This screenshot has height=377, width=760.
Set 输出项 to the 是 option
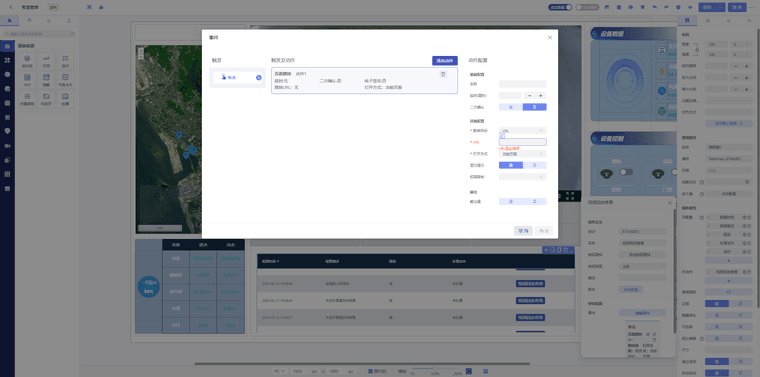pyautogui.click(x=511, y=201)
